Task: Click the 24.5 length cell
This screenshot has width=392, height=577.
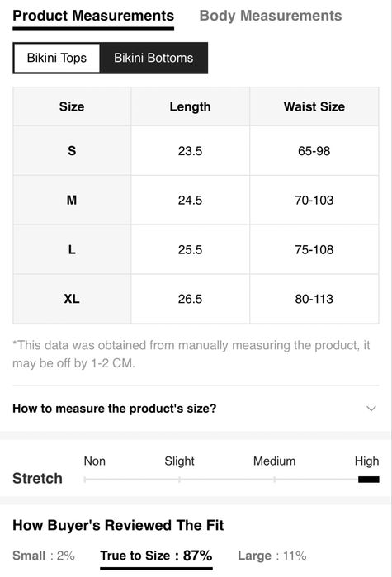Action: coord(190,201)
